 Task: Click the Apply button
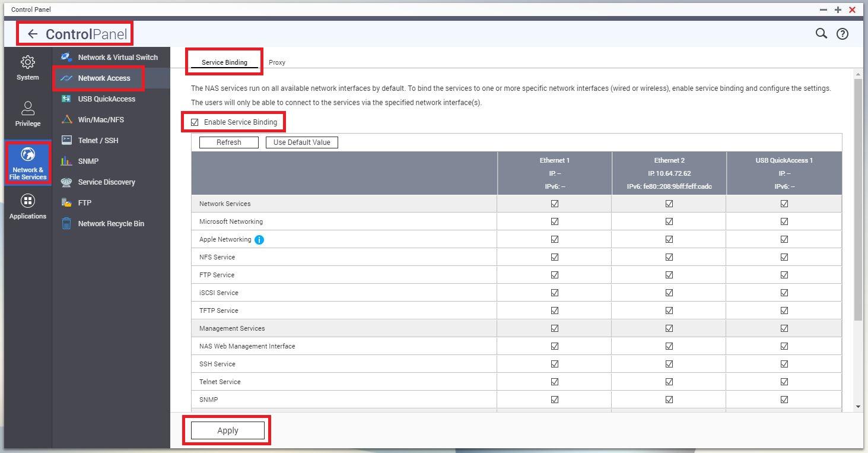(228, 431)
